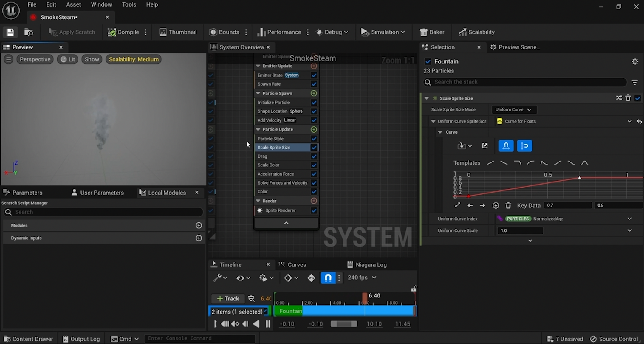Screen dimensions: 644x344
Task: Delete the Scale Sprite Size module via trash icon
Action: (x=628, y=98)
